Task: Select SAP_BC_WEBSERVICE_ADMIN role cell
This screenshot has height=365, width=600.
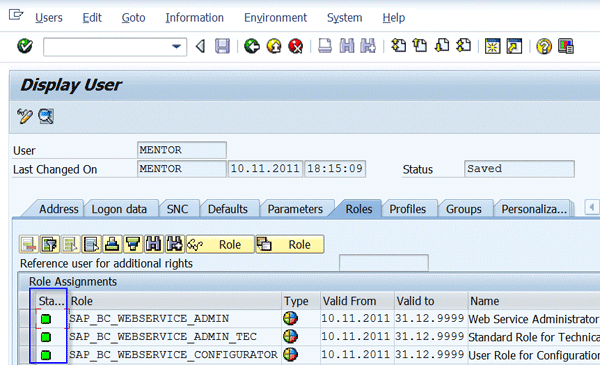Action: tap(175, 319)
